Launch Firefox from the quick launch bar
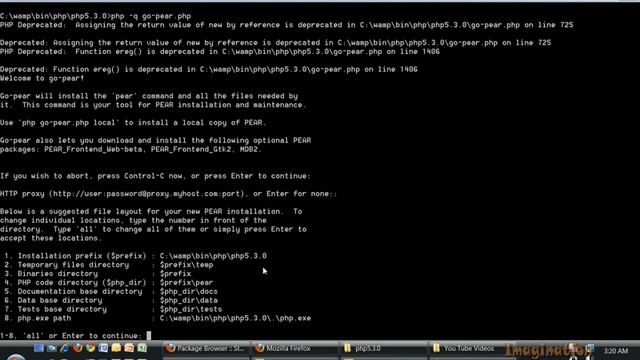 pyautogui.click(x=77, y=348)
